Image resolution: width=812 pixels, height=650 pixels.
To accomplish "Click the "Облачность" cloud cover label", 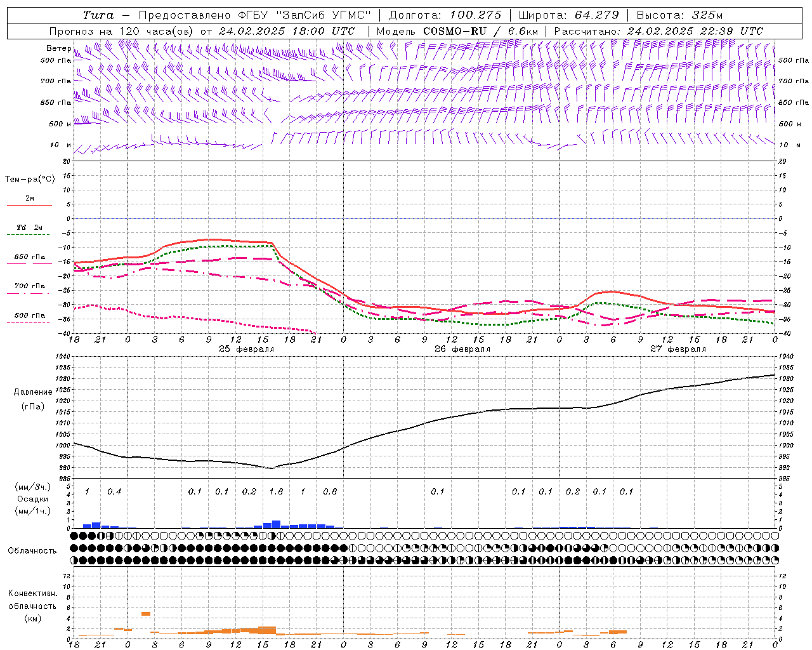I will [32, 551].
